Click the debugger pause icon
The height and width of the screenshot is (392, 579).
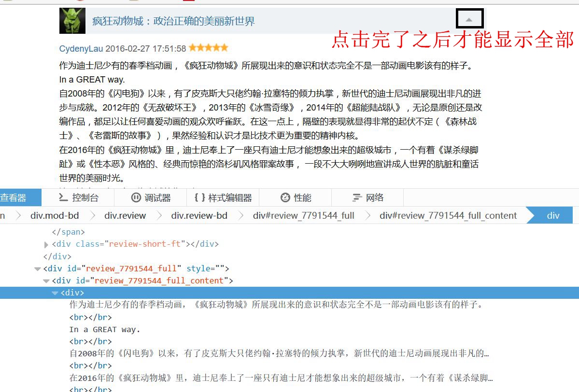[136, 198]
